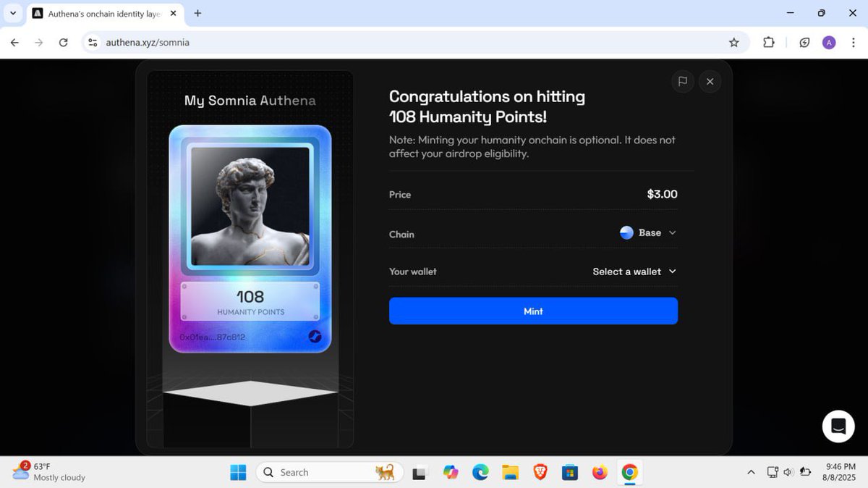868x488 pixels.
Task: Click the browser forward arrow
Action: (x=39, y=43)
